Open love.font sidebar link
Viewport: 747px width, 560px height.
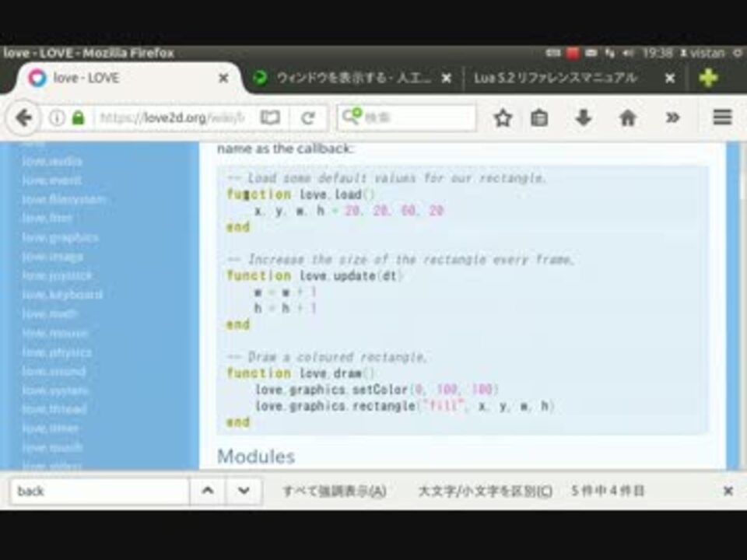pyautogui.click(x=47, y=218)
